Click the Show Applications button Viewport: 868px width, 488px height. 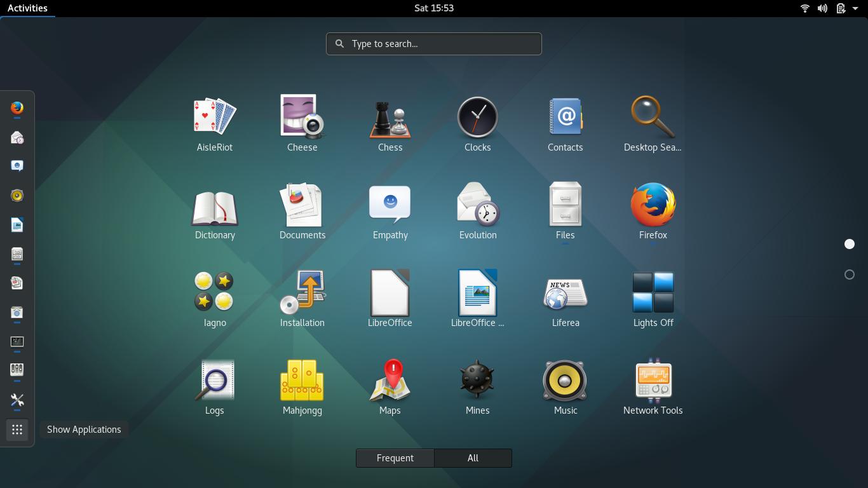17,430
